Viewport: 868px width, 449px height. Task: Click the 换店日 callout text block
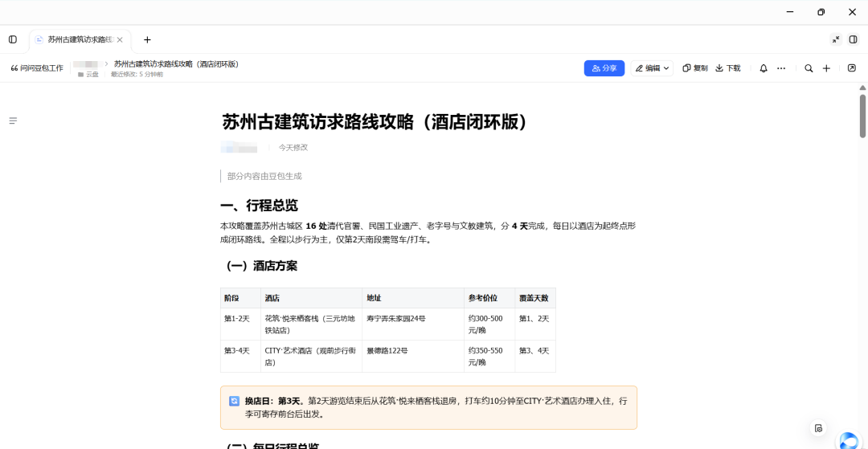[436, 407]
